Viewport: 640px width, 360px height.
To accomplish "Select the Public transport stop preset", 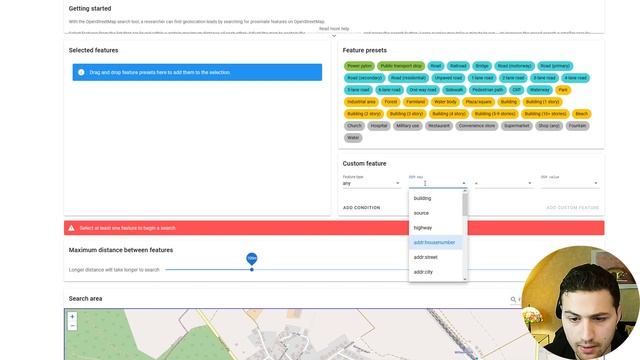I will [x=401, y=66].
